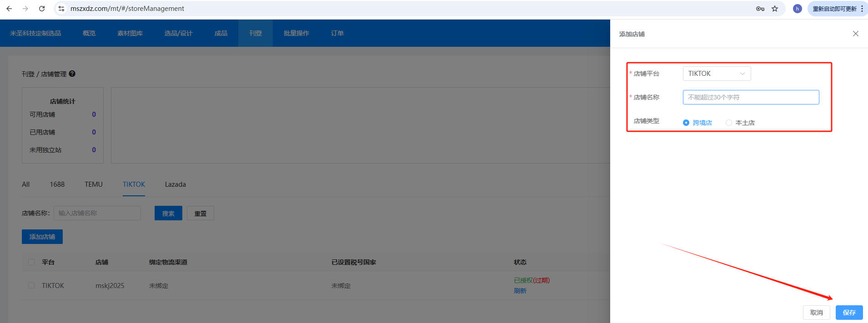The image size is (868, 323).
Task: Click the 刷新 link in status column
Action: (x=520, y=291)
